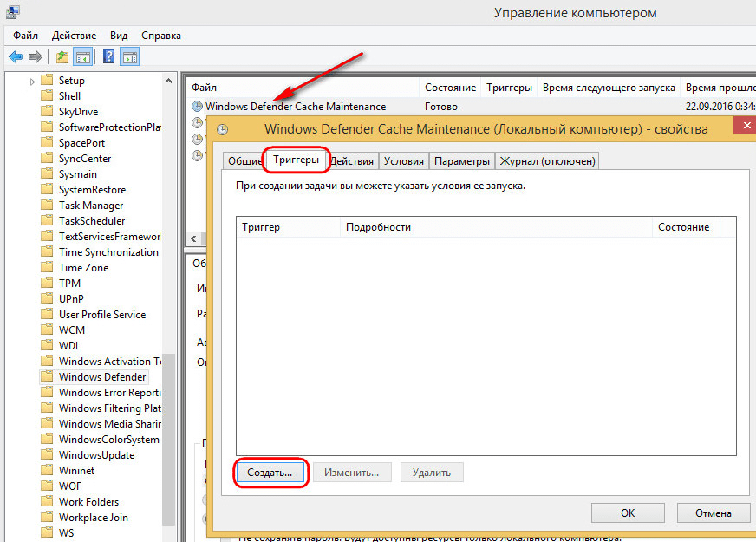756x542 pixels.
Task: Toggle the Show/Hide Action Pane icon
Action: [130, 57]
